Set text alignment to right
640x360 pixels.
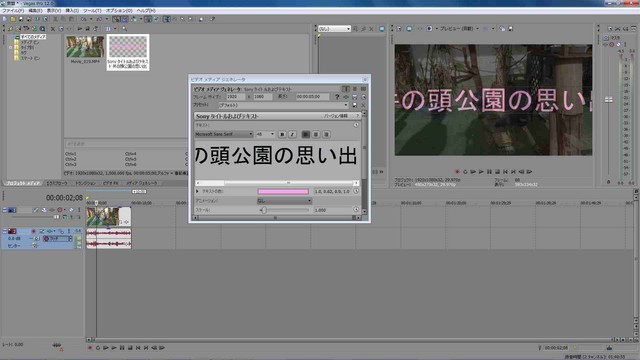pyautogui.click(x=326, y=134)
